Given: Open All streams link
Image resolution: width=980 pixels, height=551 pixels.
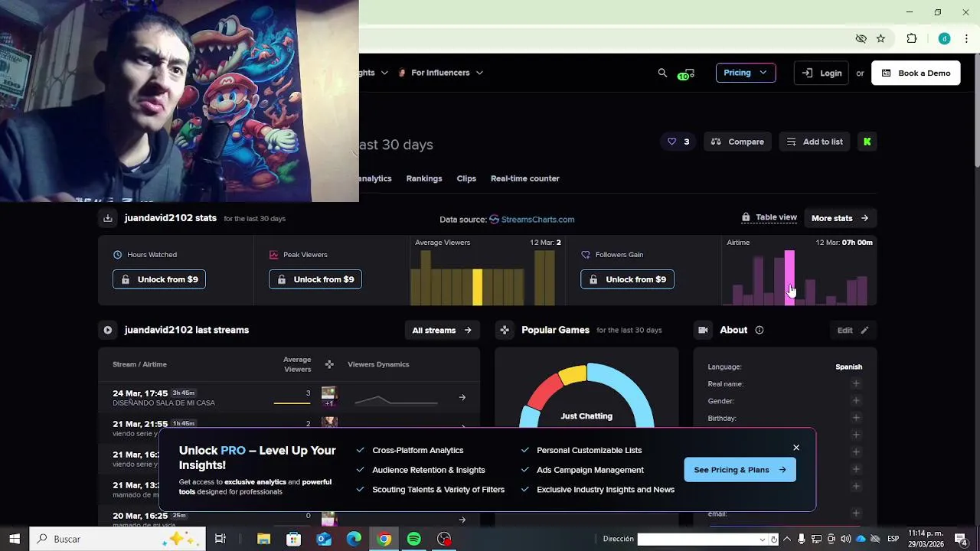Looking at the screenshot, I should click(442, 330).
